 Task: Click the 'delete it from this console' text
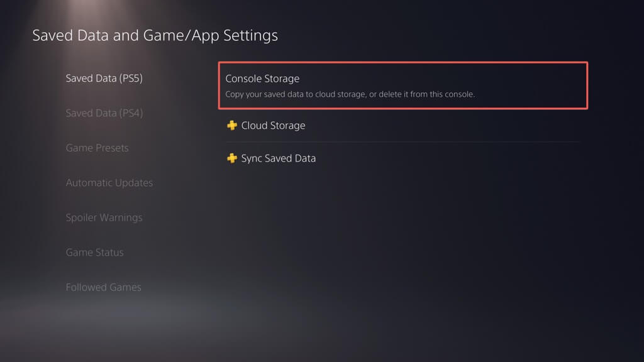click(x=425, y=95)
